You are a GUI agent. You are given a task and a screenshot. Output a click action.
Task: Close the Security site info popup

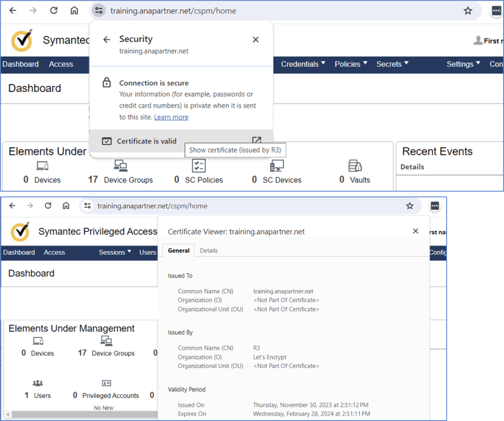click(255, 40)
